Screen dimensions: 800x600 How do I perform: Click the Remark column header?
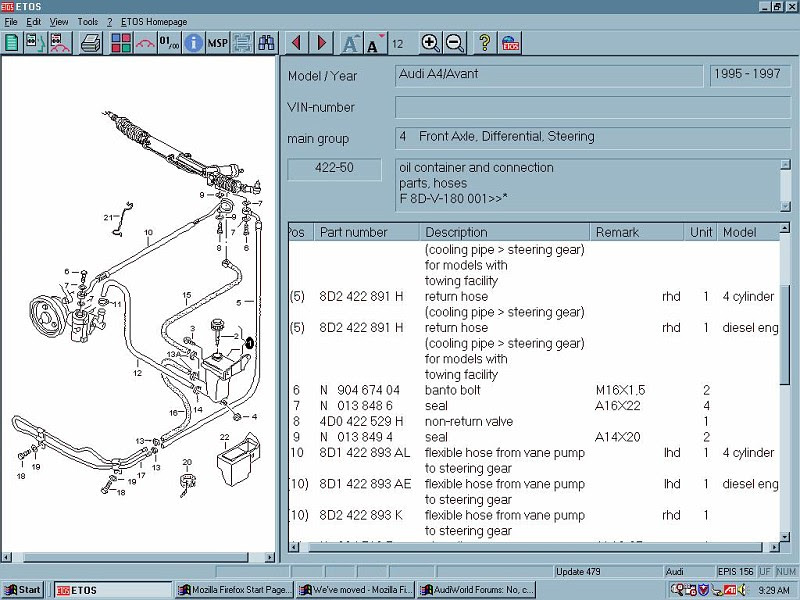click(636, 232)
